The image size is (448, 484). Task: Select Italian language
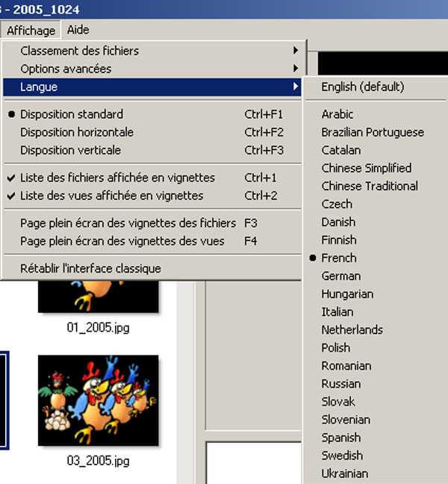click(x=376, y=311)
